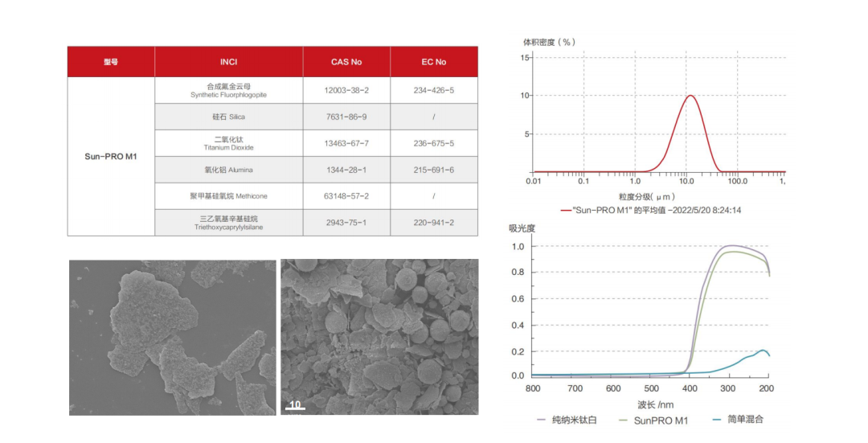The width and height of the screenshot is (868, 443).
Task: Click CAS number 7631-86-9
Action: coord(346,117)
